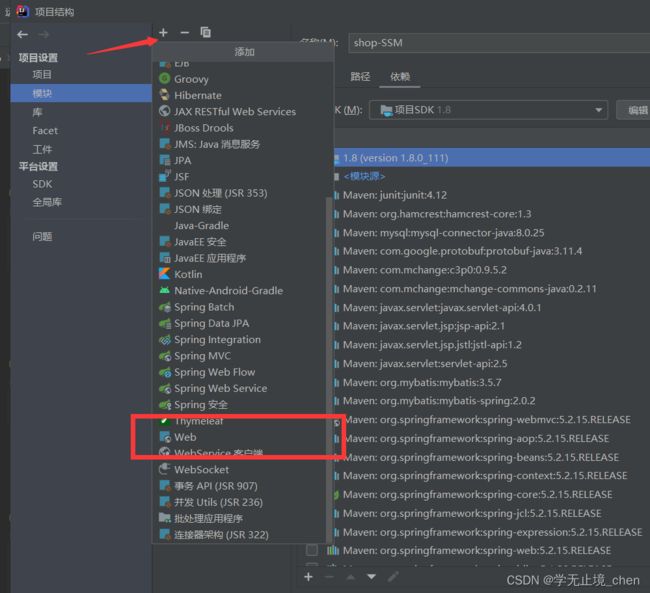
Task: Click the Web facet icon
Action: tap(165, 437)
